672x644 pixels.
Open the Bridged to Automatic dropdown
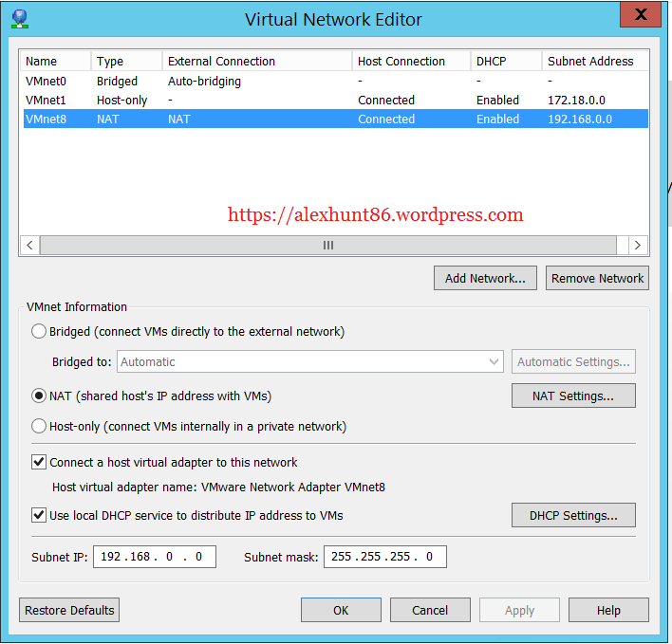(309, 361)
